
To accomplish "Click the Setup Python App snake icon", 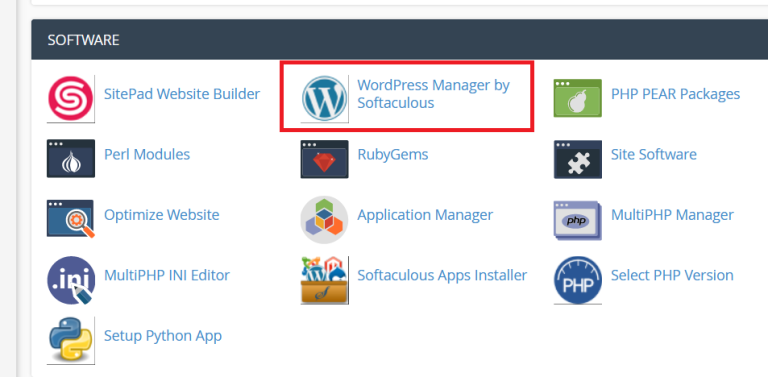I will pos(71,340).
